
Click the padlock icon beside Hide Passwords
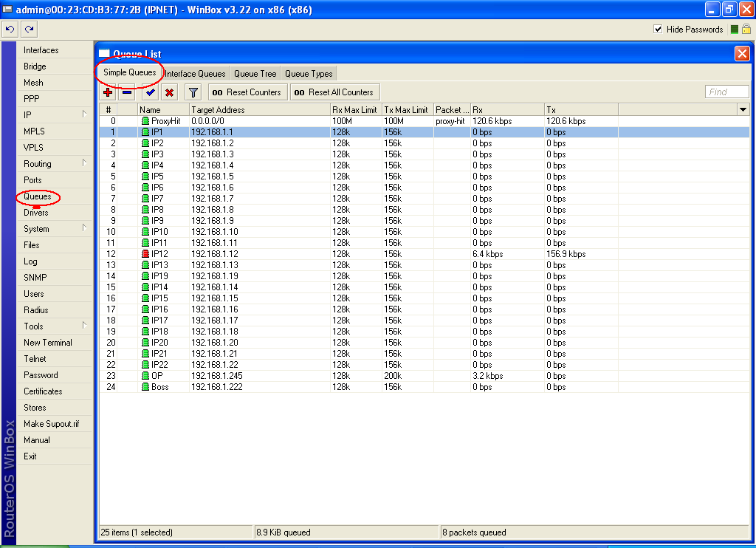pyautogui.click(x=746, y=29)
